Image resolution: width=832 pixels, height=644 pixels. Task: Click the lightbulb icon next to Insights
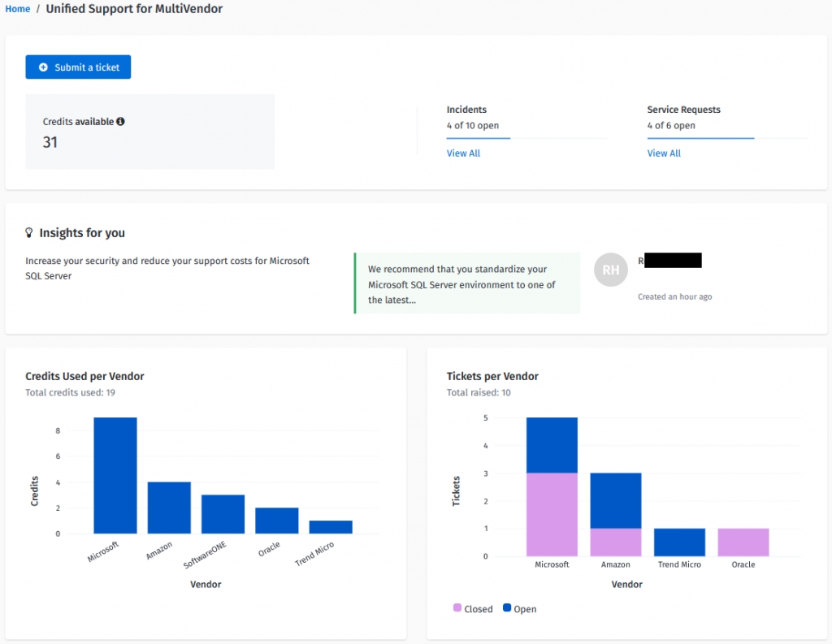pos(30,233)
